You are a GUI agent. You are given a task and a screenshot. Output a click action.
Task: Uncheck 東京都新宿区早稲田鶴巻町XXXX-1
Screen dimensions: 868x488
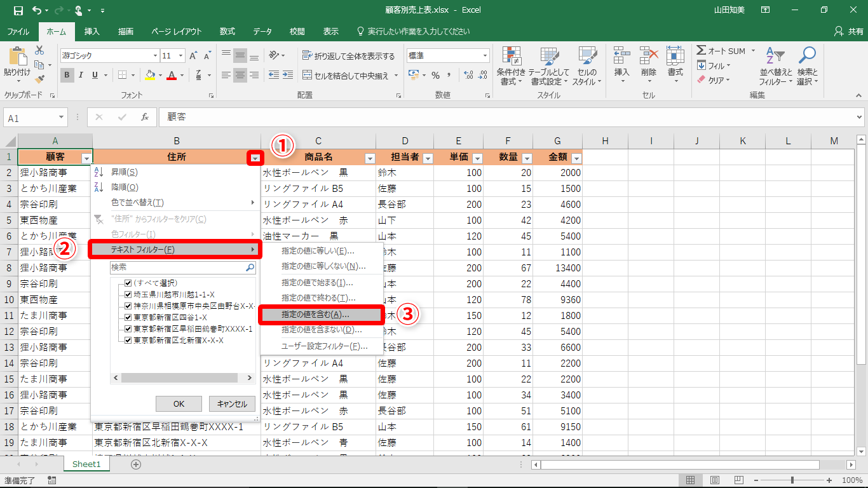(x=128, y=329)
